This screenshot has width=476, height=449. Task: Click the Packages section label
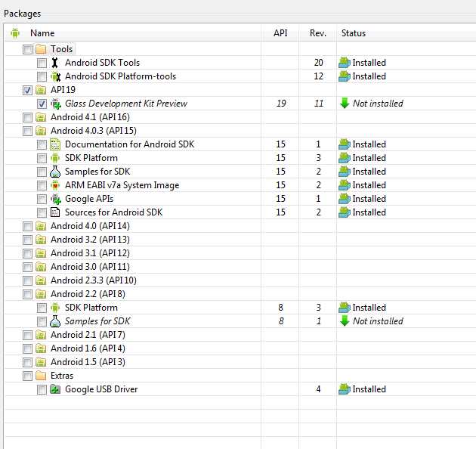tap(22, 14)
